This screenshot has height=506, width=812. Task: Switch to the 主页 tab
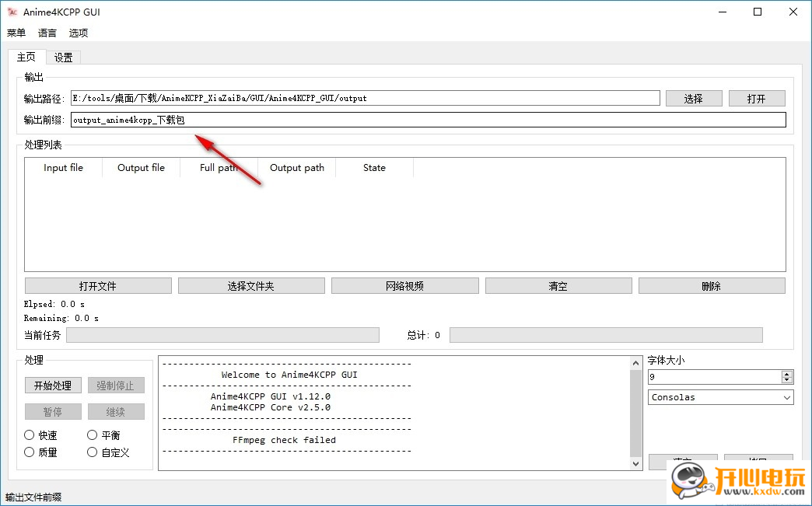click(x=26, y=57)
